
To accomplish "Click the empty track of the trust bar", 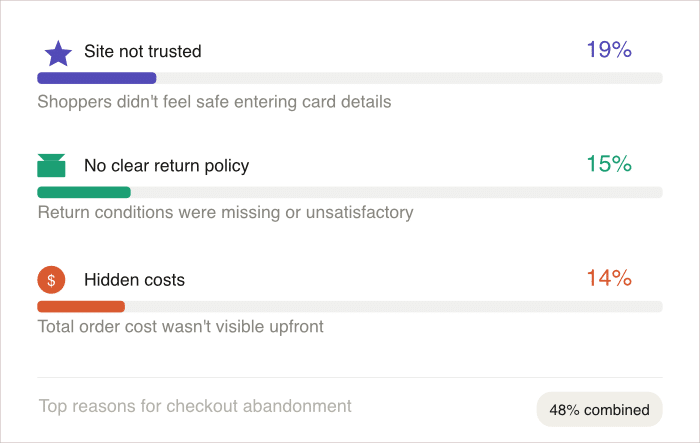I will pyautogui.click(x=408, y=78).
